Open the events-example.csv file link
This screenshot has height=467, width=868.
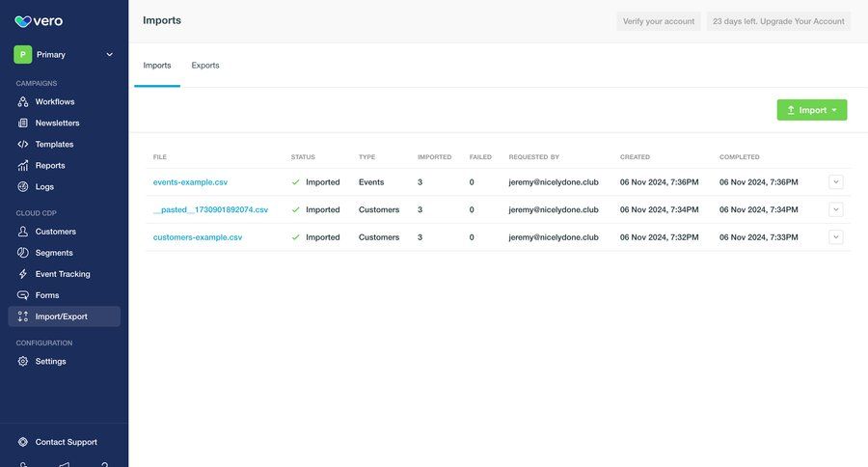pos(190,181)
